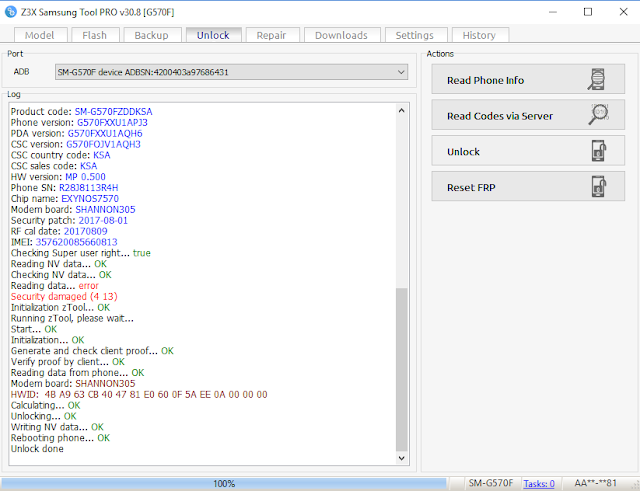The height and width of the screenshot is (491, 640).
Task: Click the Unlock done log line
Action: (x=37, y=449)
